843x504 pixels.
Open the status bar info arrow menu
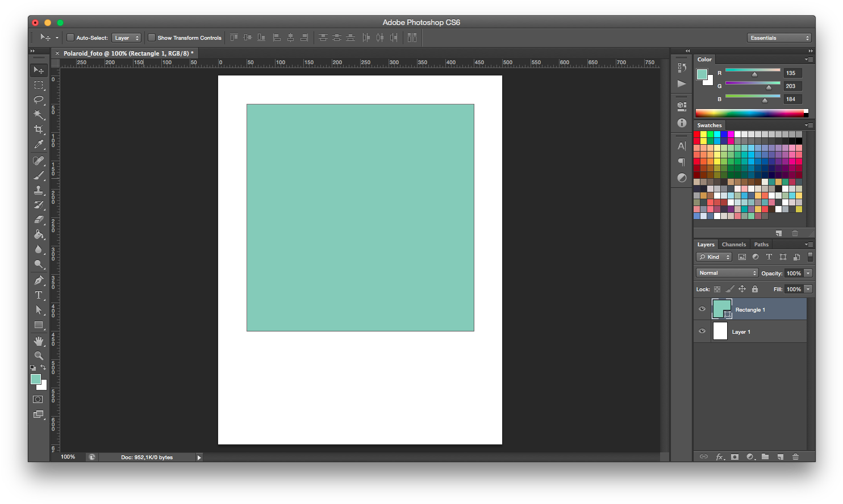(x=199, y=457)
